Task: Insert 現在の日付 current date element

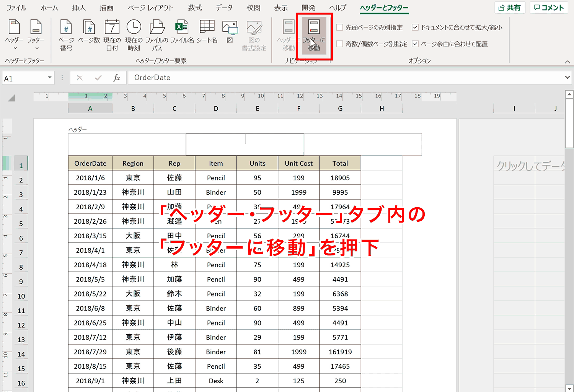Action: [112, 35]
